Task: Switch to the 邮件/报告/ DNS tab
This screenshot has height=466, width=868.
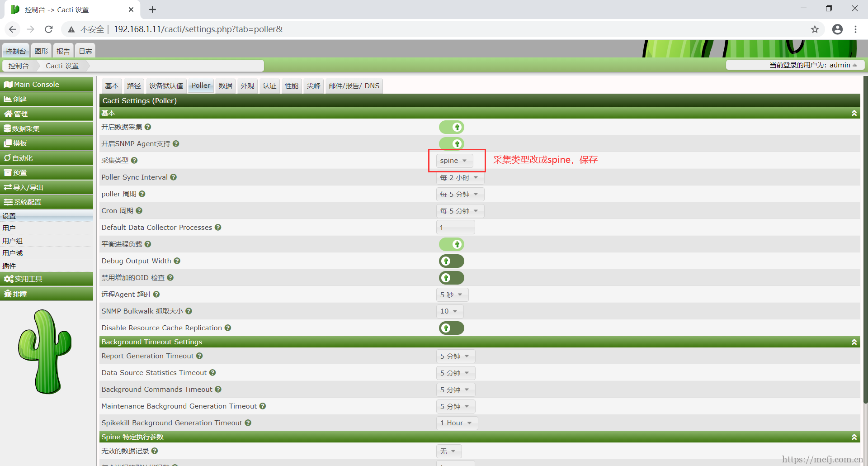Action: (354, 86)
